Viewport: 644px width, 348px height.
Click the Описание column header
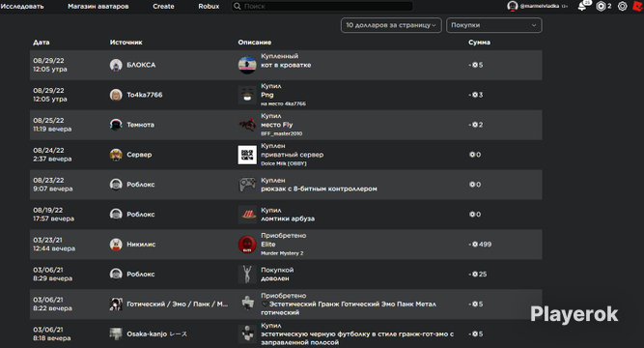[255, 43]
